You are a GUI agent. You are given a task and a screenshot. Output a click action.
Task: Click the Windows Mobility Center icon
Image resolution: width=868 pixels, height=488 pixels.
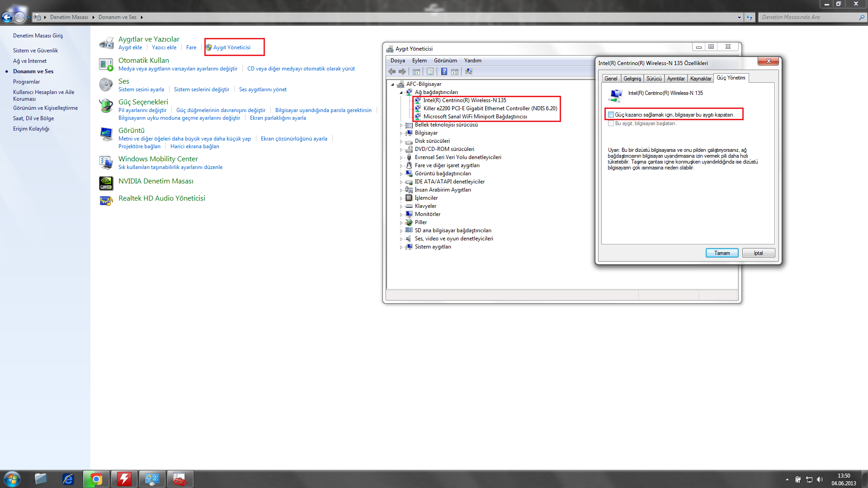(106, 163)
